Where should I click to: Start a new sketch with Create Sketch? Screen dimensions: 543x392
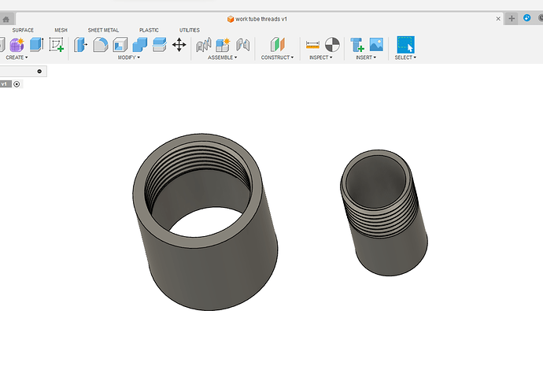(57, 45)
